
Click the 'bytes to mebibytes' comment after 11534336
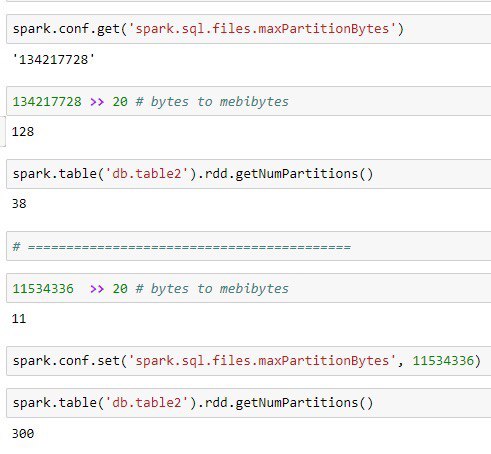click(x=212, y=289)
